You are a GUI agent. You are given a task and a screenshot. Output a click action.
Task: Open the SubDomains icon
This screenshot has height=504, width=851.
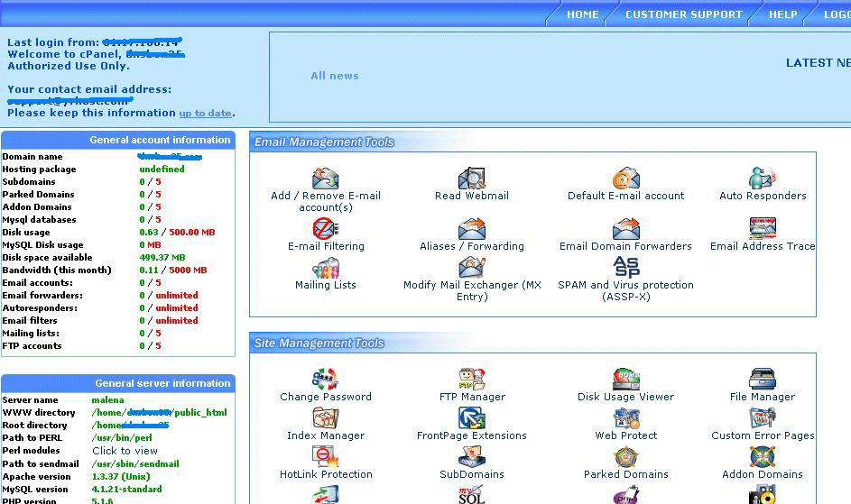pyautogui.click(x=472, y=457)
